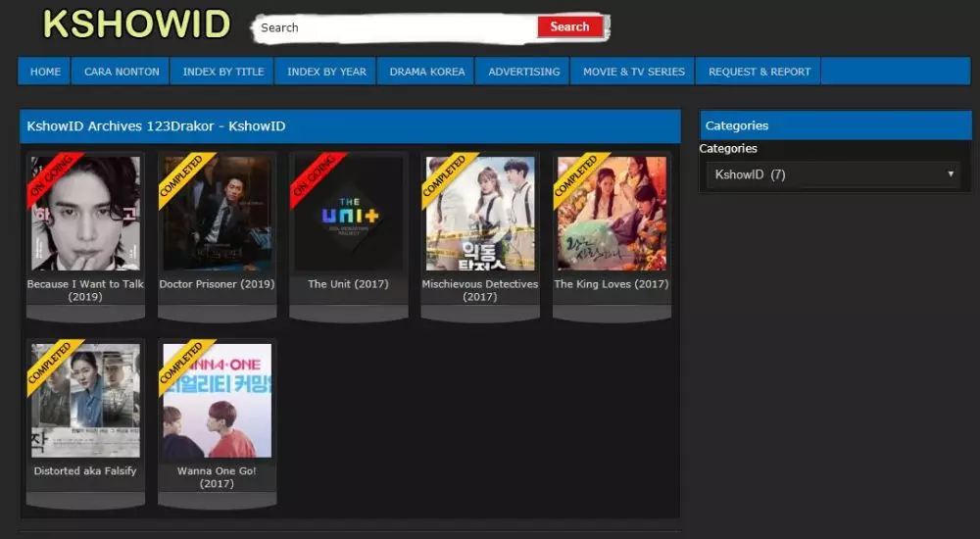Open the ADVERTISING menu item
980x539 pixels.
(x=523, y=72)
